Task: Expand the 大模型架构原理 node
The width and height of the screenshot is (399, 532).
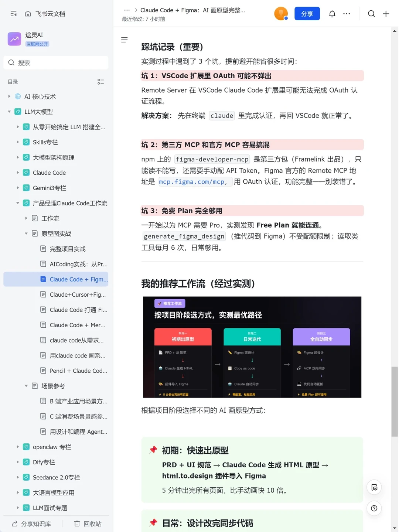Action: click(17, 157)
